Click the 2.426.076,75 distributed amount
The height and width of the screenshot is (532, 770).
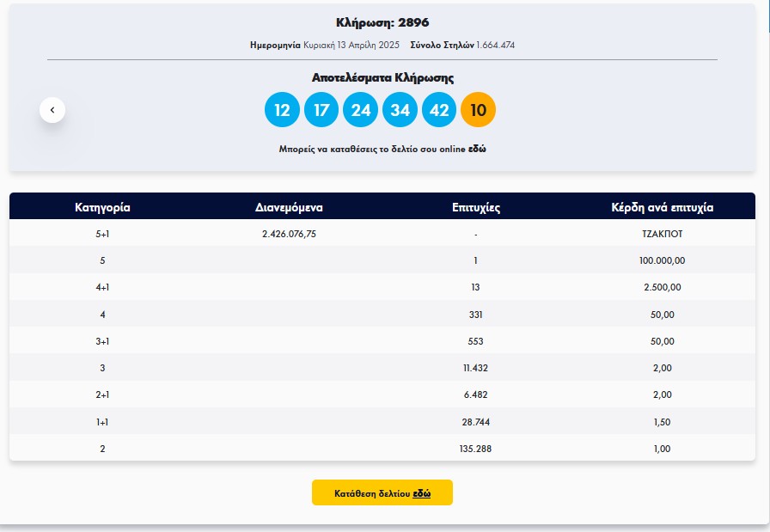click(x=289, y=234)
